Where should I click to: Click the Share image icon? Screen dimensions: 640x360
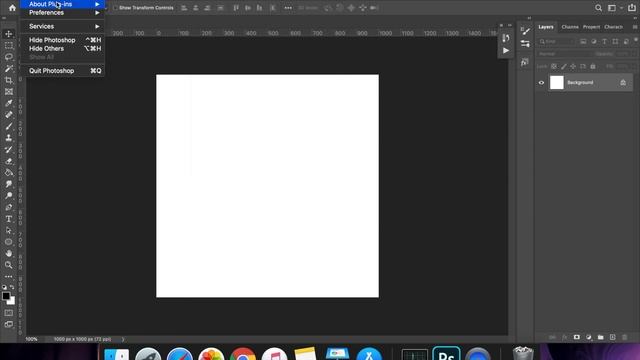pyautogui.click(x=632, y=8)
